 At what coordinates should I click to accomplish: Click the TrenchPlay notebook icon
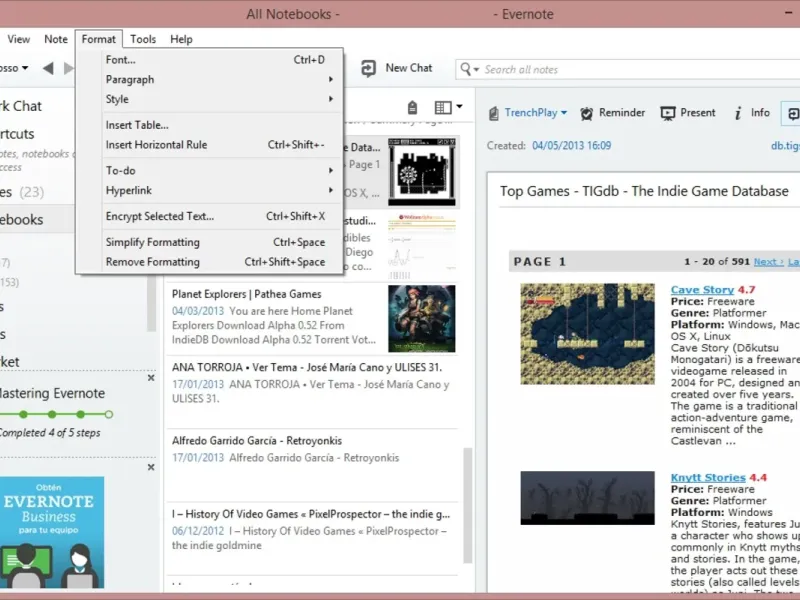tap(493, 113)
